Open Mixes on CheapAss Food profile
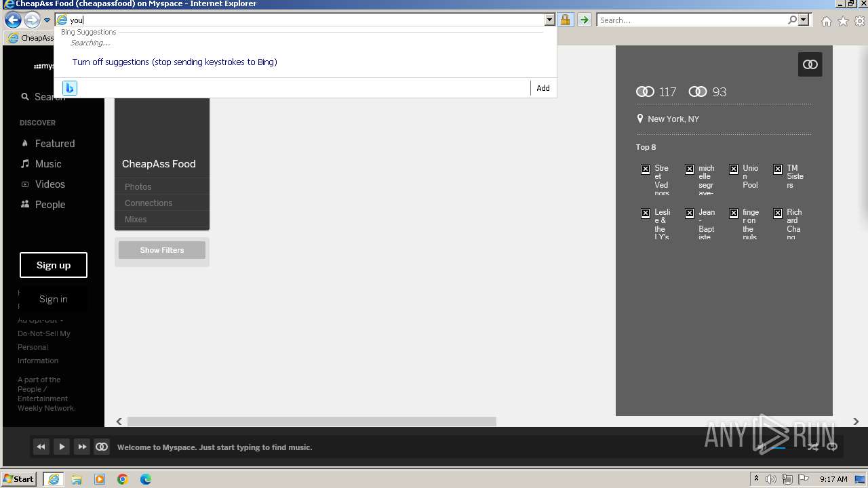The image size is (868, 488). coord(136,220)
